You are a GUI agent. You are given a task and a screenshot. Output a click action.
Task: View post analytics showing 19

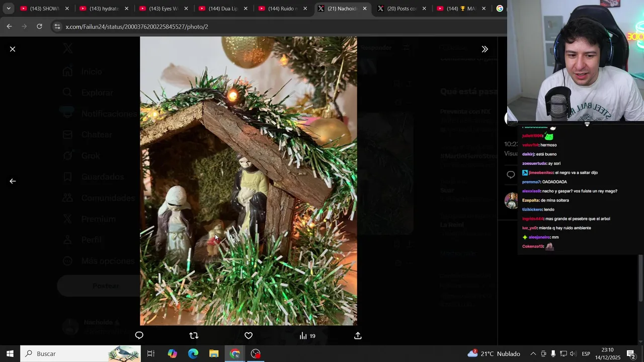(x=307, y=336)
